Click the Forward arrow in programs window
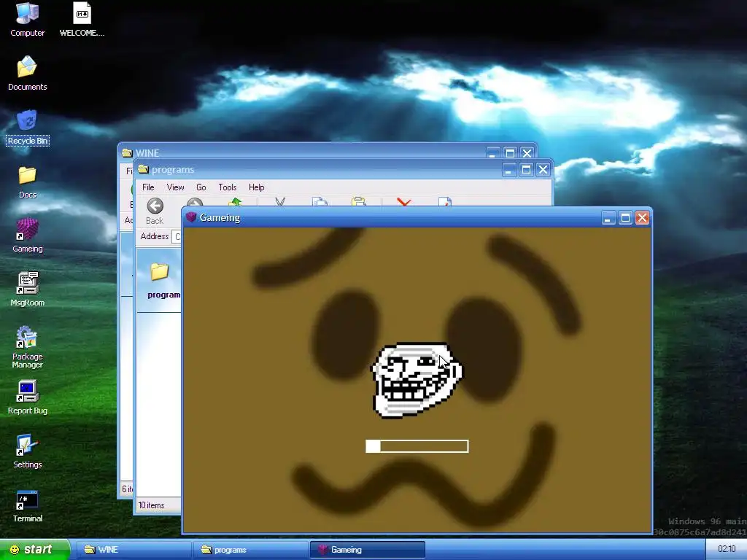Image resolution: width=747 pixels, height=560 pixels. (x=194, y=202)
